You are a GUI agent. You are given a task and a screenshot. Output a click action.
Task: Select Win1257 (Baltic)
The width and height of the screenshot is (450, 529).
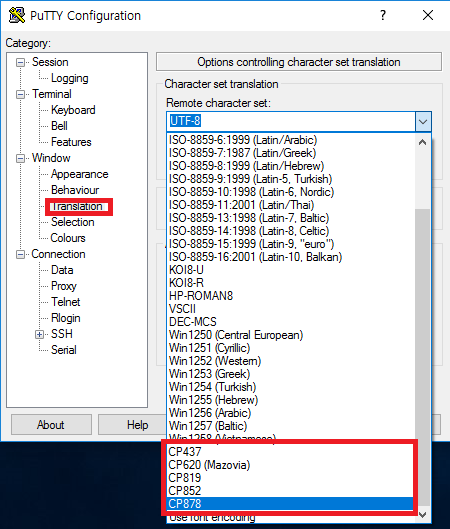[291, 426]
